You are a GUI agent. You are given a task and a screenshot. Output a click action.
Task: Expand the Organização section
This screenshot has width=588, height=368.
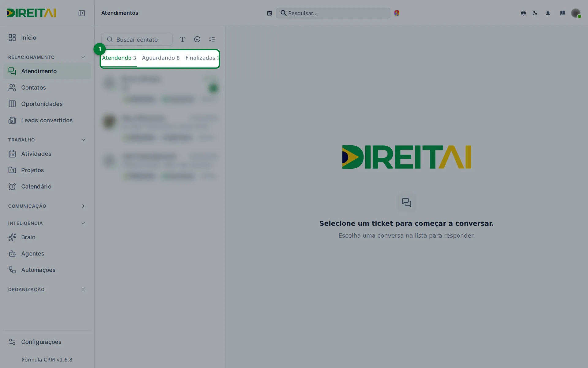point(47,289)
